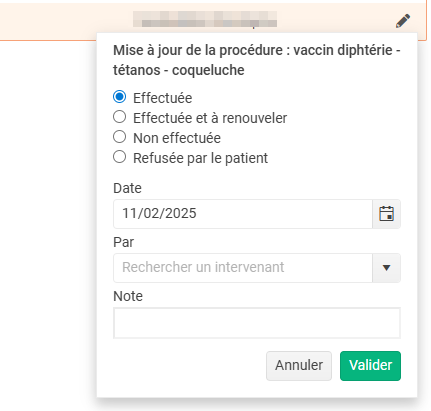Screen dimensions: 431x411
Task: Select the Effectuée radio button
Action: point(119,97)
